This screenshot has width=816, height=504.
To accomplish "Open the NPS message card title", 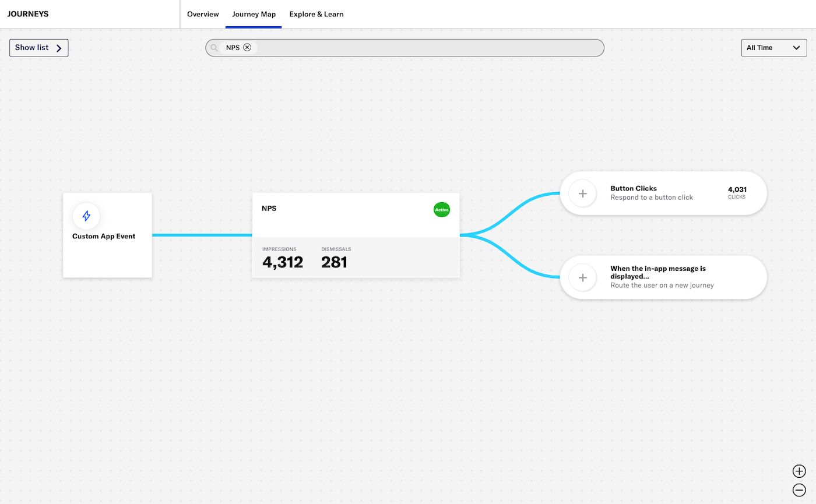I will tap(269, 208).
